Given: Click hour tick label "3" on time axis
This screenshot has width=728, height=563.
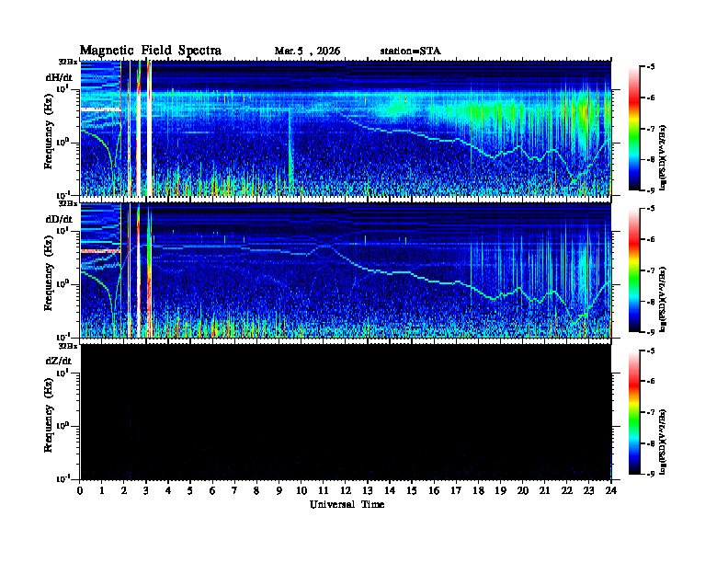Looking at the screenshot, I should tap(146, 491).
